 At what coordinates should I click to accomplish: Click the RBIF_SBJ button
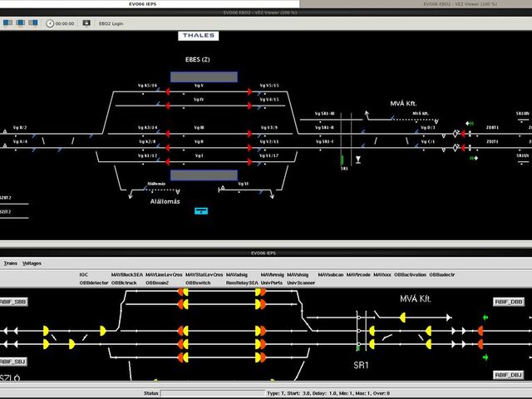13,362
